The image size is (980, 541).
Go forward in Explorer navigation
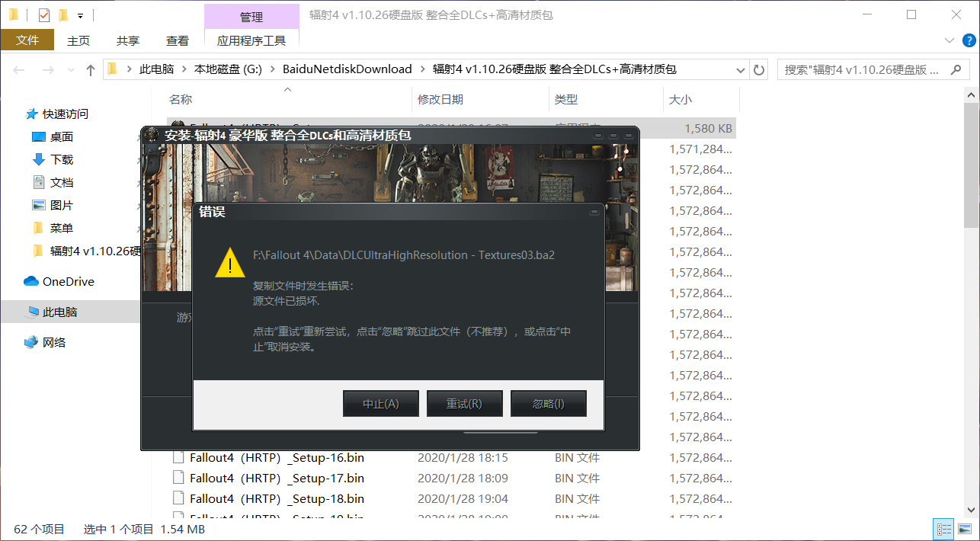(x=47, y=70)
